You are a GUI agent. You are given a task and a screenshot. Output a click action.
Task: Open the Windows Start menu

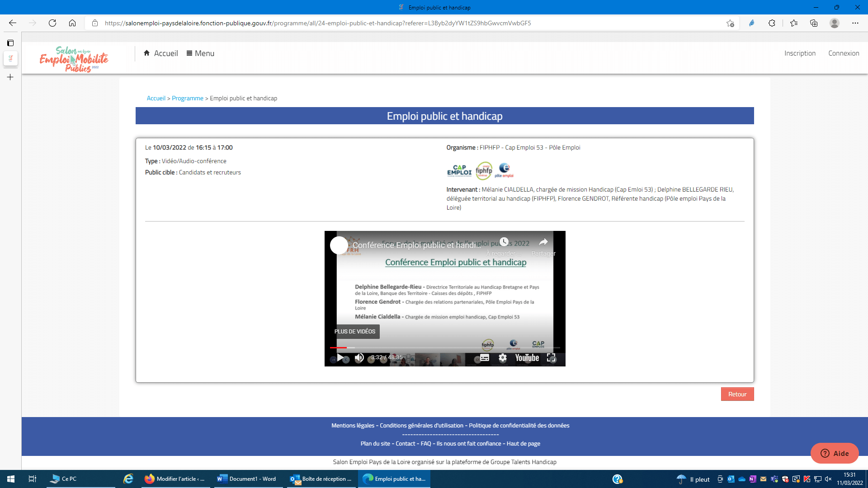point(11,479)
